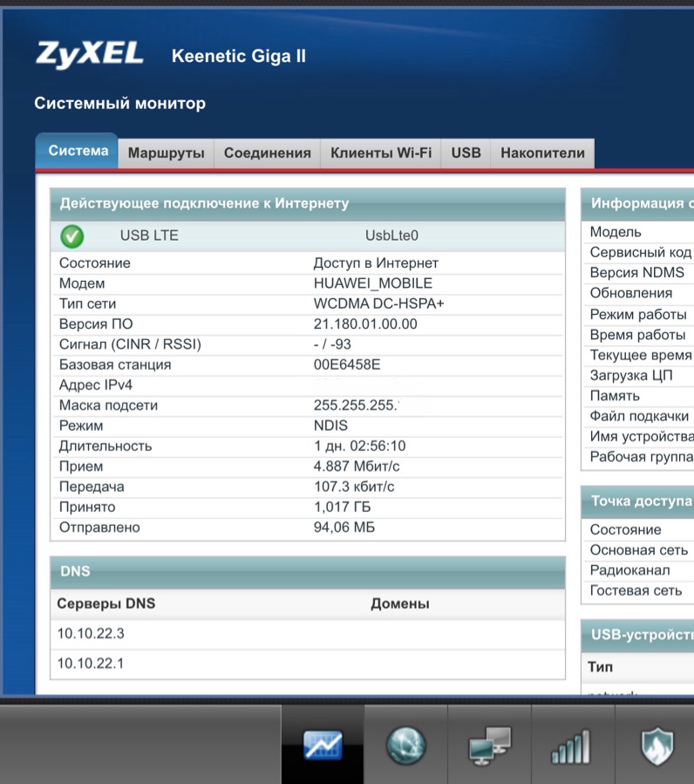The image size is (694, 784).
Task: Select sent total 94,06 МБ
Action: [x=344, y=528]
